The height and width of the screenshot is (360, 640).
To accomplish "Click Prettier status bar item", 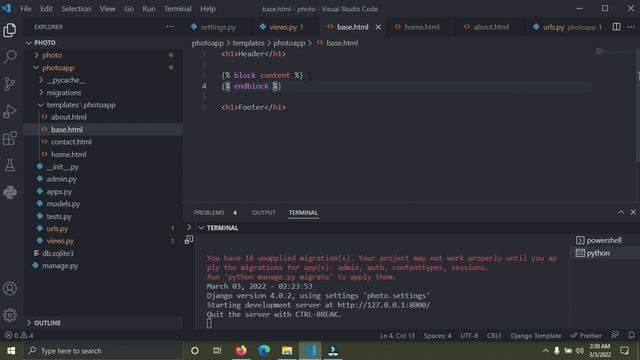I will point(586,336).
